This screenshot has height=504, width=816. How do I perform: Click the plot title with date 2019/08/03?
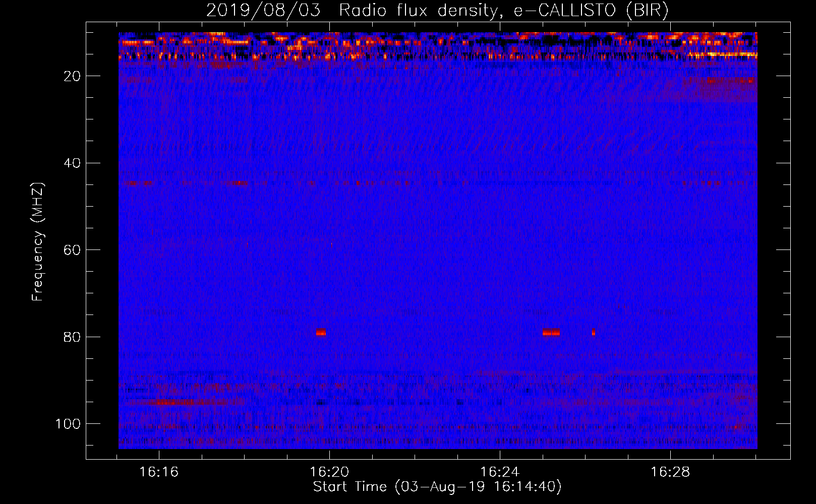pyautogui.click(x=437, y=11)
